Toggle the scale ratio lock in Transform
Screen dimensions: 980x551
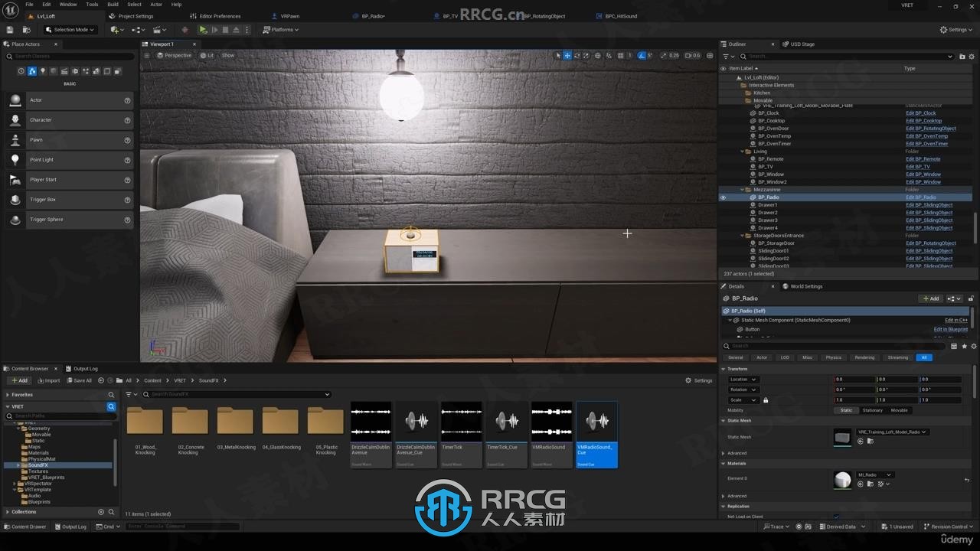coord(766,399)
